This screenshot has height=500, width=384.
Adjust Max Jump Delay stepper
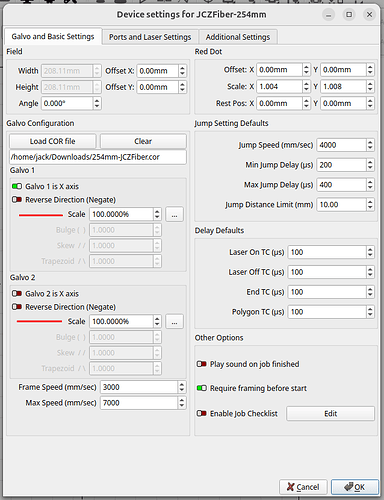click(370, 185)
